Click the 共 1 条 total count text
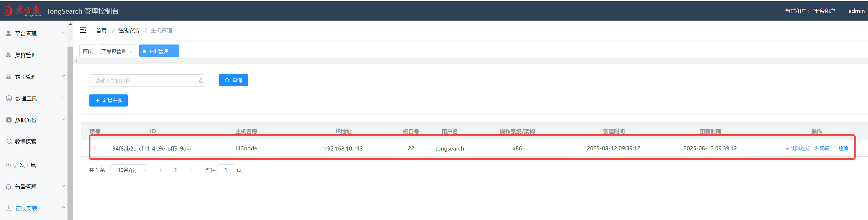This screenshot has height=220, width=868. click(97, 170)
